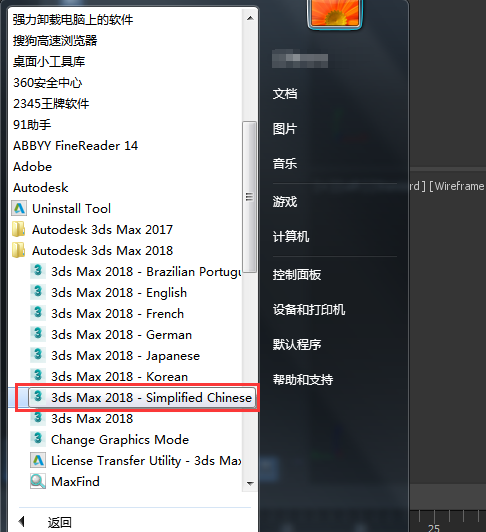Open the Uninstall Tool icon
The image size is (486, 532).
[x=19, y=208]
